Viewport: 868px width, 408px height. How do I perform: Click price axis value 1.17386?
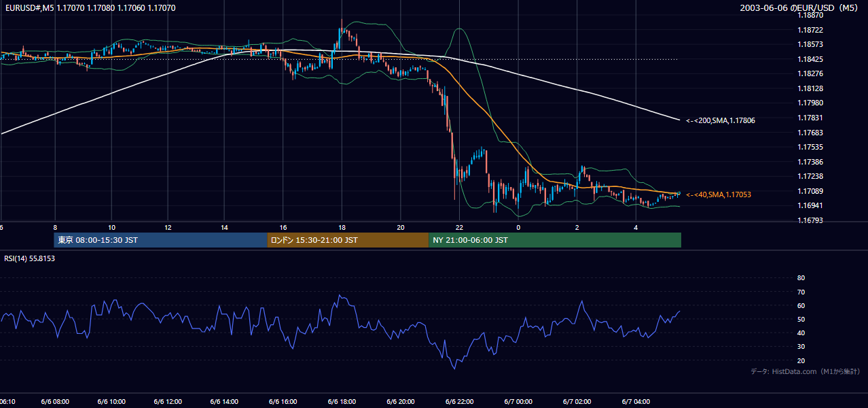point(810,162)
